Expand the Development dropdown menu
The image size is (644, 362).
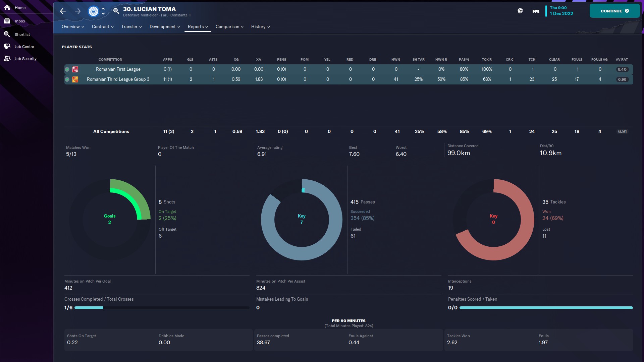(164, 27)
